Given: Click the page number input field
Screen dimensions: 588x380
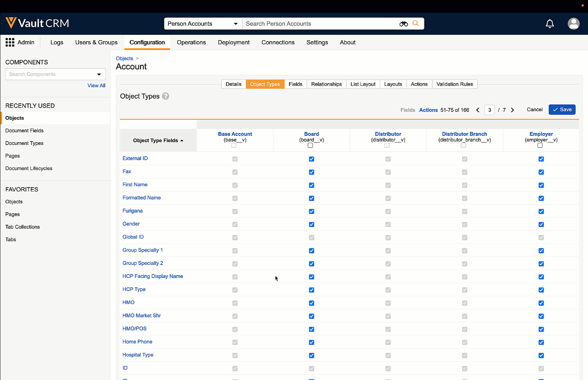Looking at the screenshot, I should pos(489,110).
